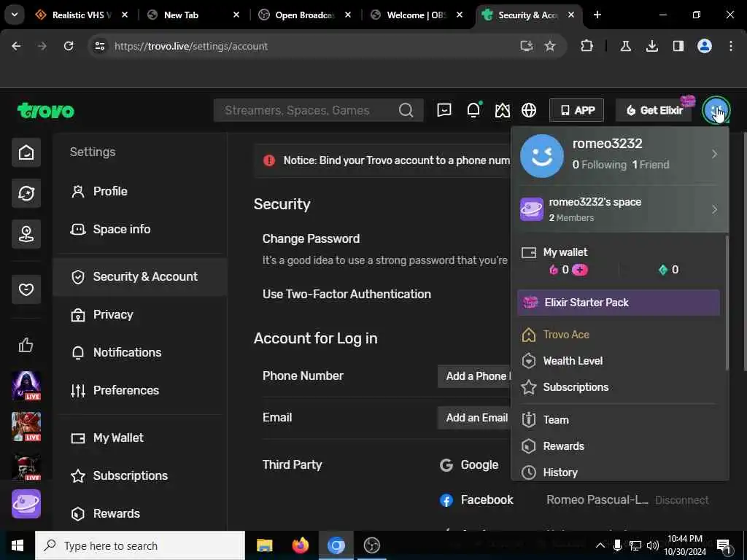Open Chrome downloads icon

652,46
